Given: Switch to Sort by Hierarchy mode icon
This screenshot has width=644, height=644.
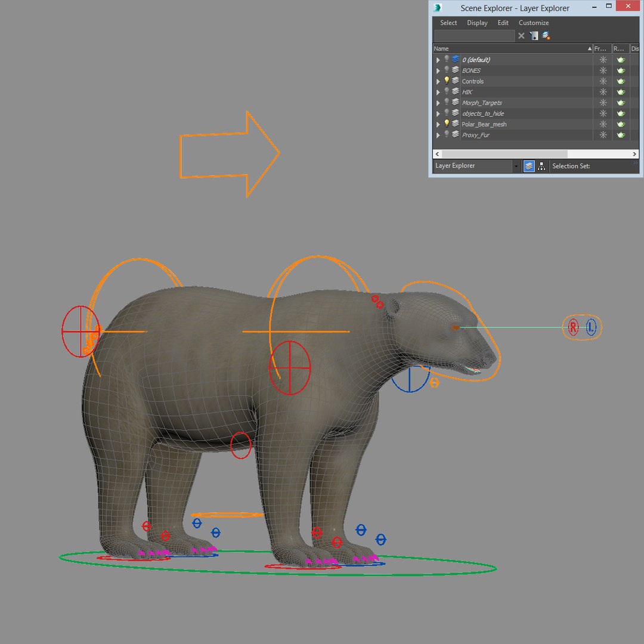Looking at the screenshot, I should pyautogui.click(x=541, y=166).
